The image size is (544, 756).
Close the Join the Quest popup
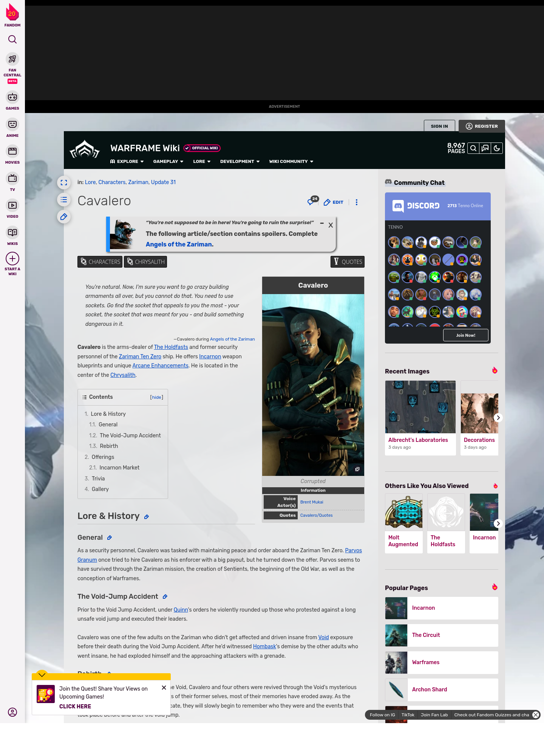click(164, 688)
